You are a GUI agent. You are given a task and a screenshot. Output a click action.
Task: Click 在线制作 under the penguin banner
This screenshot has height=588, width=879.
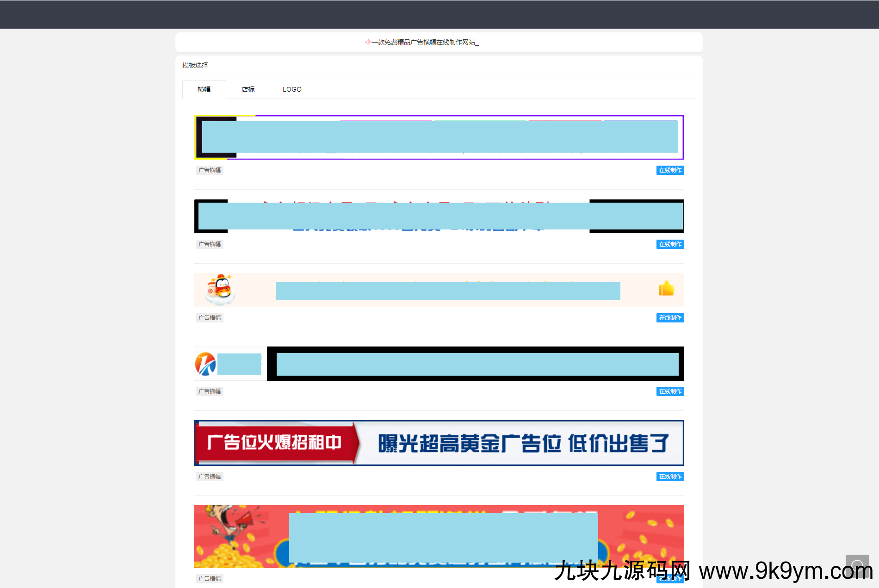[670, 318]
